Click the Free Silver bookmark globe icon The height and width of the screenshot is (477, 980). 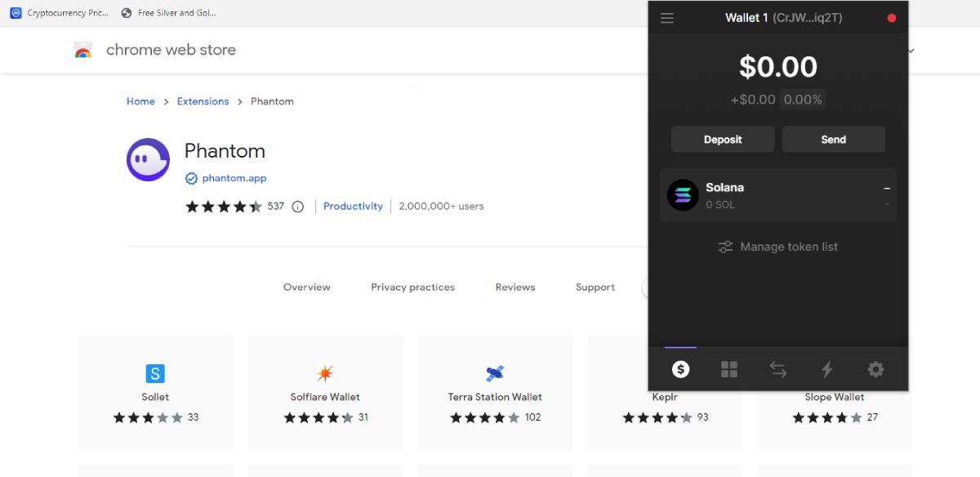[126, 13]
